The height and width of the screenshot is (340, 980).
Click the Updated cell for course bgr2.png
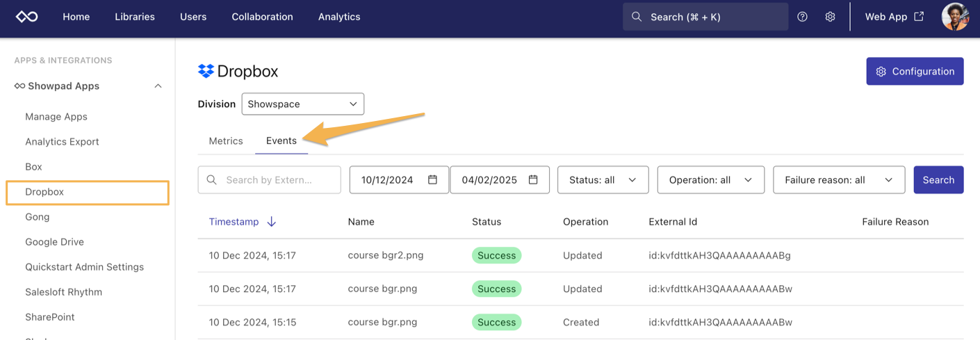coord(582,255)
